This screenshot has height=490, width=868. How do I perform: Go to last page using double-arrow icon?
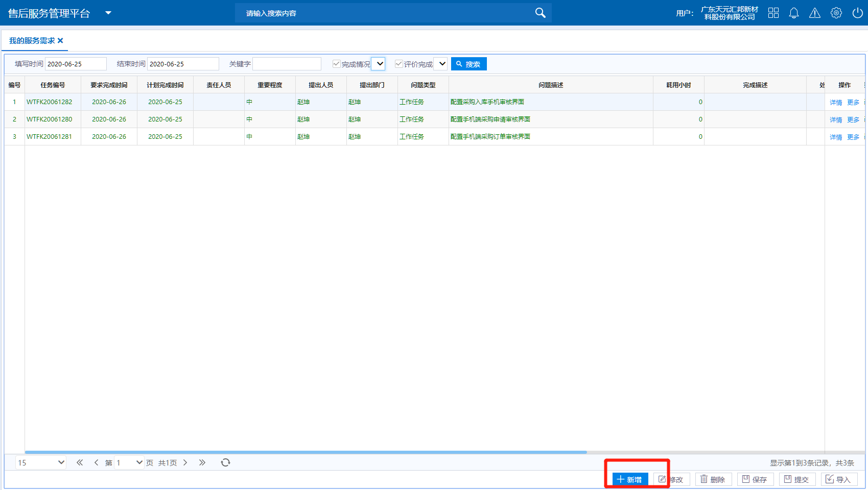point(202,462)
